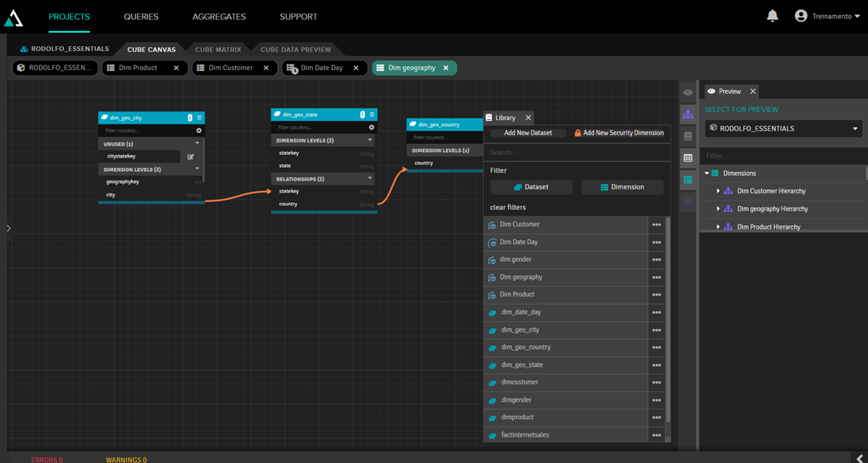
Task: Open the RODOLFO_ESSENTIALS preview dropdown
Action: (783, 128)
